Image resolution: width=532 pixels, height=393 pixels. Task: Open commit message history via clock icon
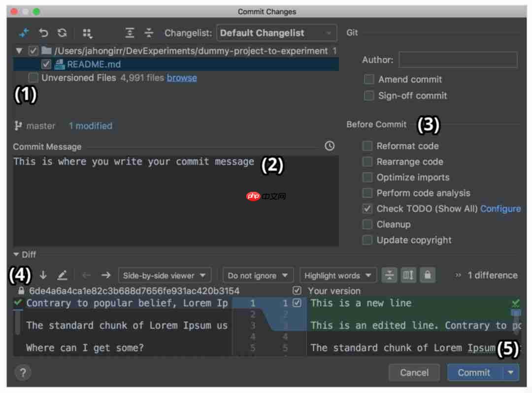[329, 145]
